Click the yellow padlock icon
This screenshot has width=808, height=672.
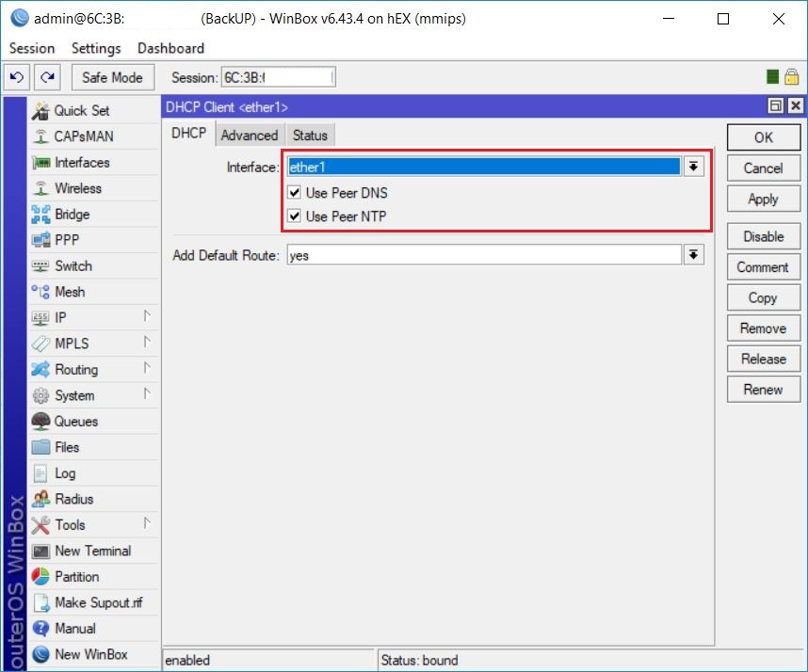[x=791, y=77]
